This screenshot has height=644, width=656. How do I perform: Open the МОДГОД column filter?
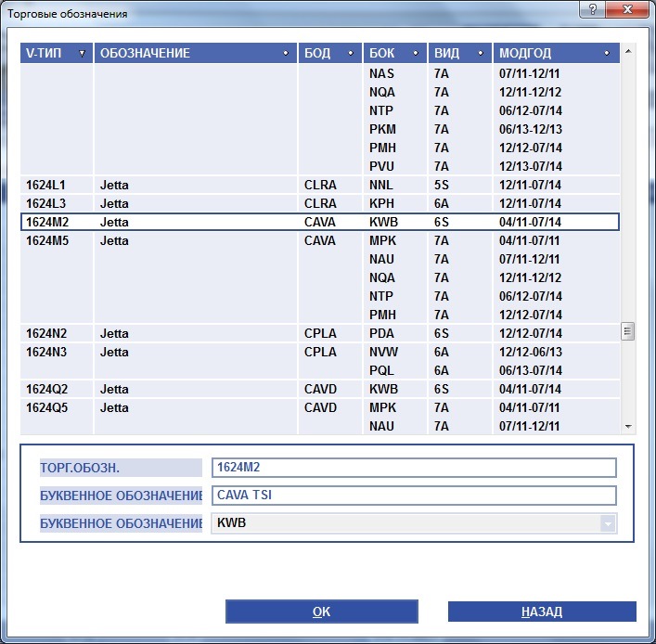tap(607, 53)
